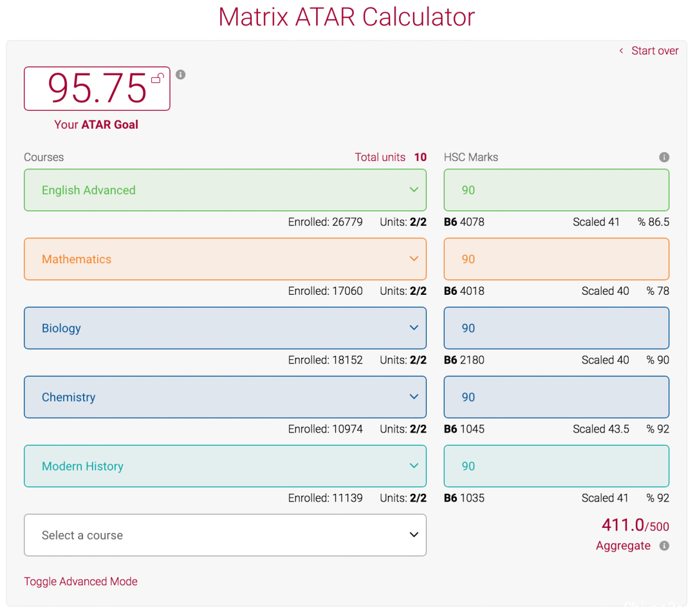Screen dimensions: 695x616
Task: Click Enrolled: 18152 text
Action: (x=326, y=360)
